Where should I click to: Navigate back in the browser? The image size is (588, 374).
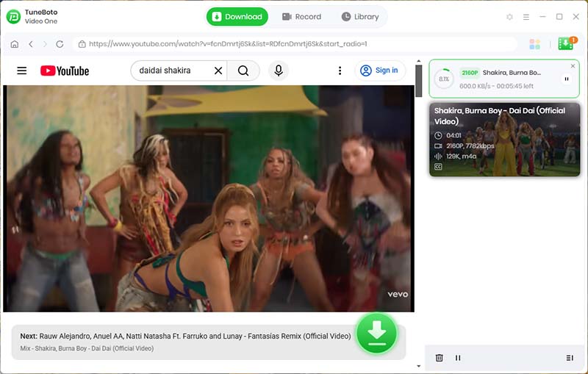click(31, 44)
